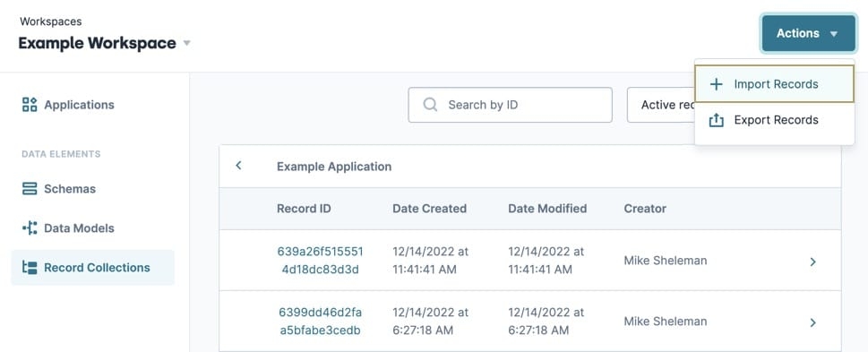Click the Record Collections icon in the sidebar

click(x=30, y=268)
